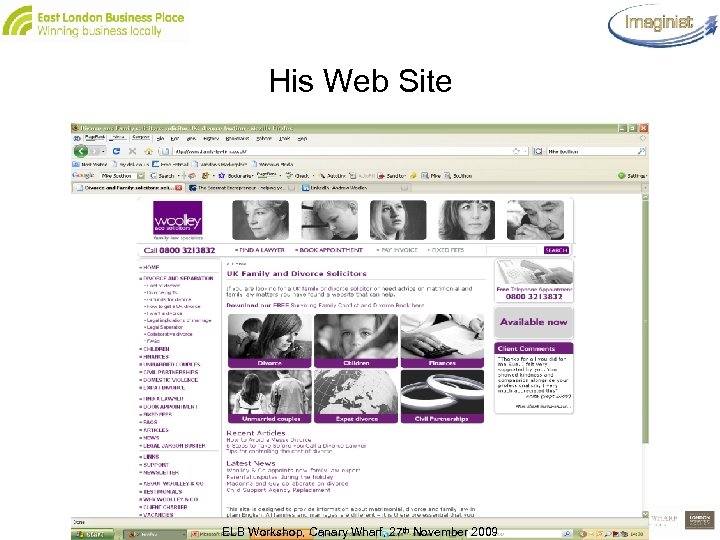Switch to the Secret Entrepreneur tab
Image resolution: width=720 pixels, height=540 pixels.
[242, 188]
